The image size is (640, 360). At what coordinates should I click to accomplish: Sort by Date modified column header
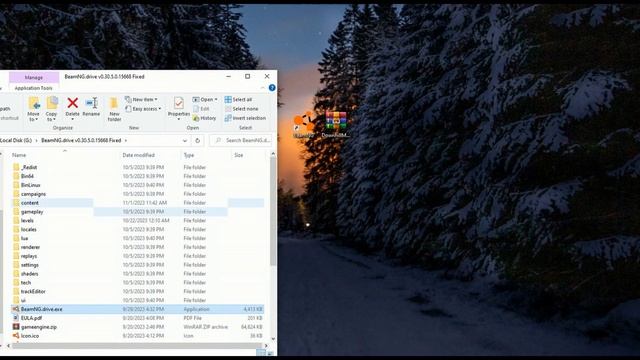click(138, 155)
